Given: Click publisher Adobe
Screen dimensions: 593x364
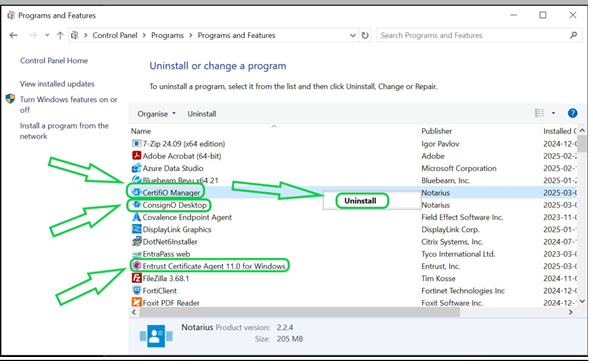Looking at the screenshot, I should (433, 156).
